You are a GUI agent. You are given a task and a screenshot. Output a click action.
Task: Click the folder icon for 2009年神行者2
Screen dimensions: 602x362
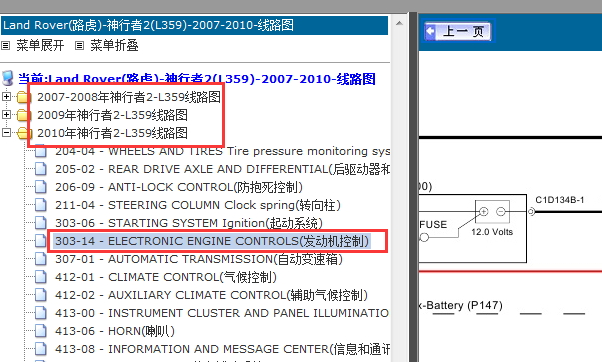tap(23, 115)
